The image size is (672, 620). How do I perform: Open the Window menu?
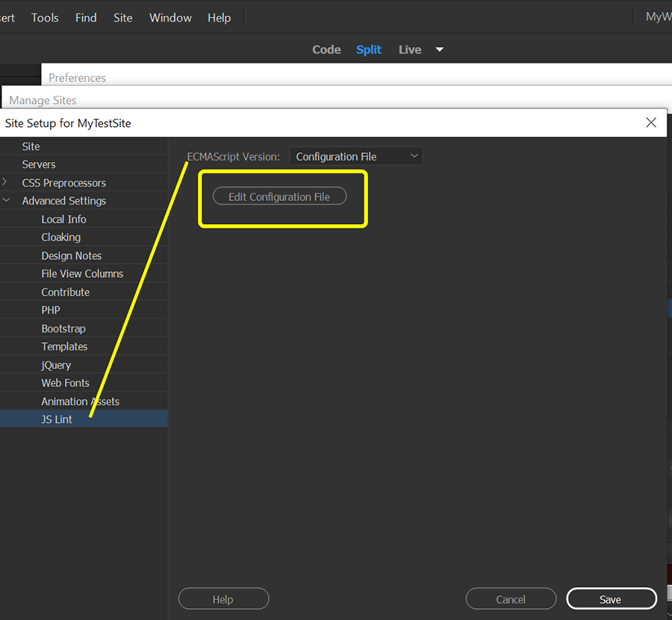coord(170,17)
